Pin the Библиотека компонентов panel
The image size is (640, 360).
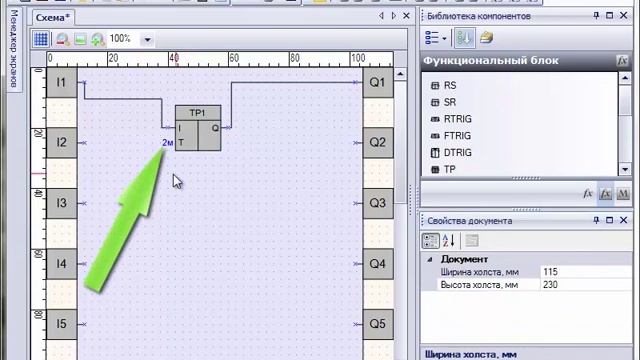596,16
